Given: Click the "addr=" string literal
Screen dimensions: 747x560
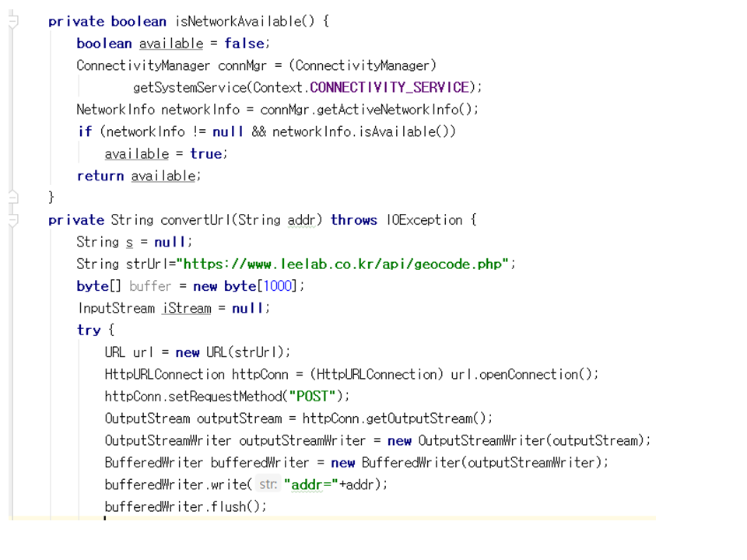Looking at the screenshot, I should point(311,485).
